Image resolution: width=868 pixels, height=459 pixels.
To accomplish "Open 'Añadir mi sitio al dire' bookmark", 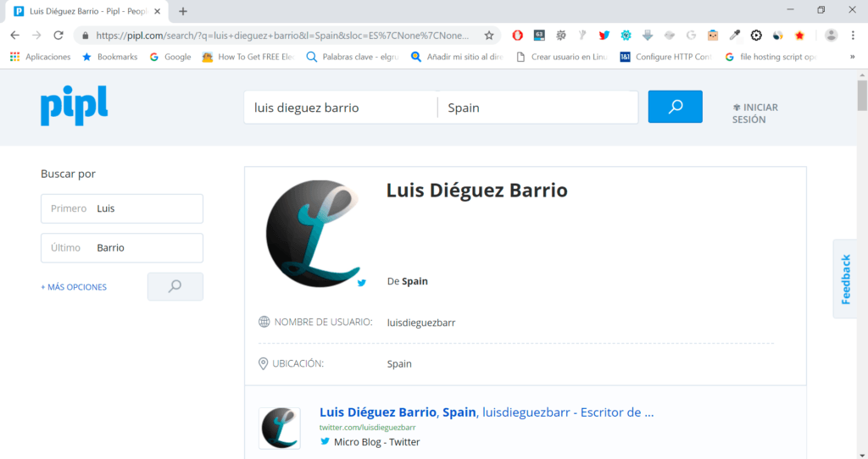I will [x=457, y=57].
